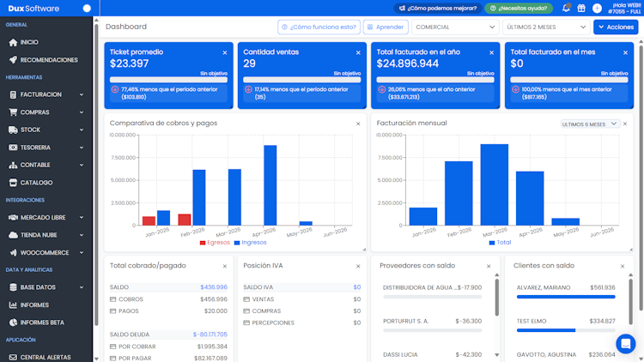
Task: Expand the TESORERIA sidebar menu
Action: point(46,148)
